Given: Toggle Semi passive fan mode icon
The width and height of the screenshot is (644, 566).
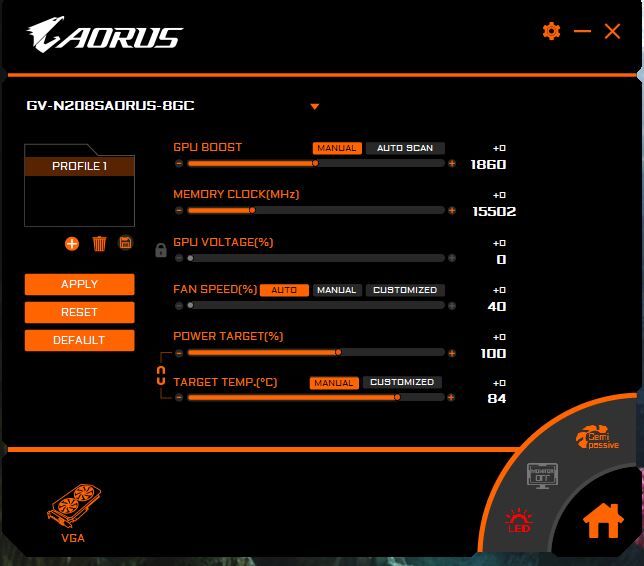Looking at the screenshot, I should tap(598, 437).
